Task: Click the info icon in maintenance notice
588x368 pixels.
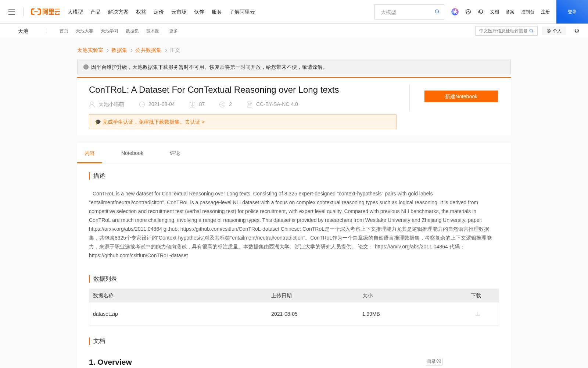Action: [86, 67]
